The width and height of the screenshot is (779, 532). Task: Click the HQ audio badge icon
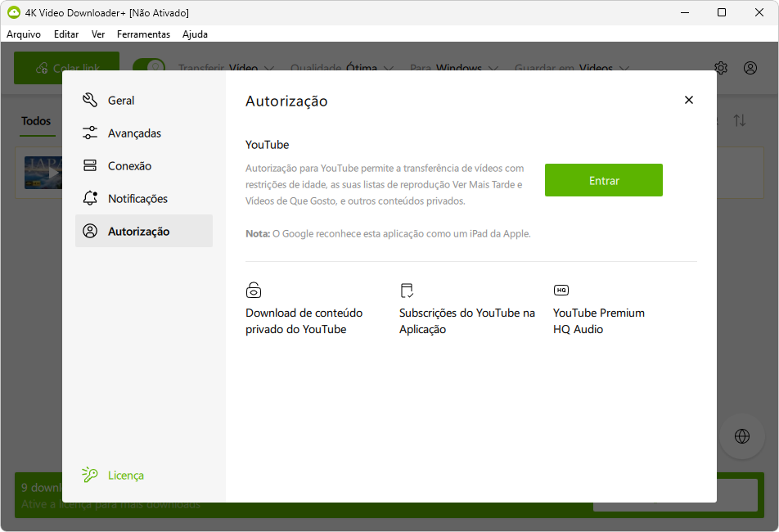tap(561, 290)
